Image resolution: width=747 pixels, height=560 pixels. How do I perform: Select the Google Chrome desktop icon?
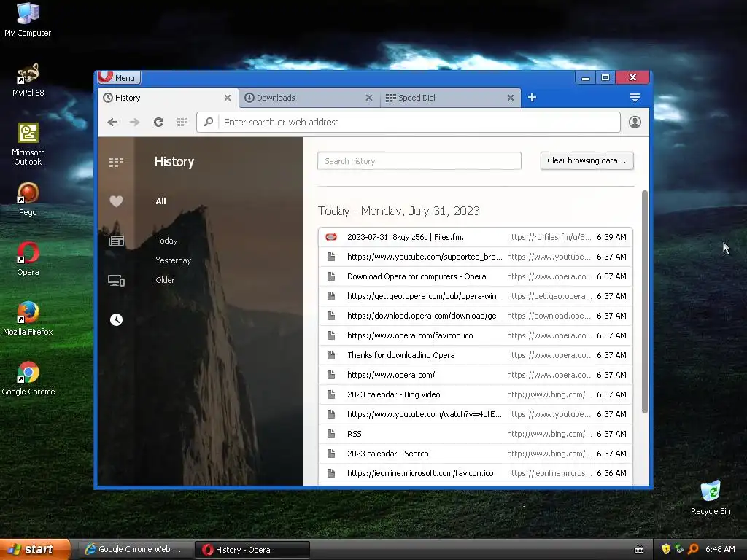[28, 379]
